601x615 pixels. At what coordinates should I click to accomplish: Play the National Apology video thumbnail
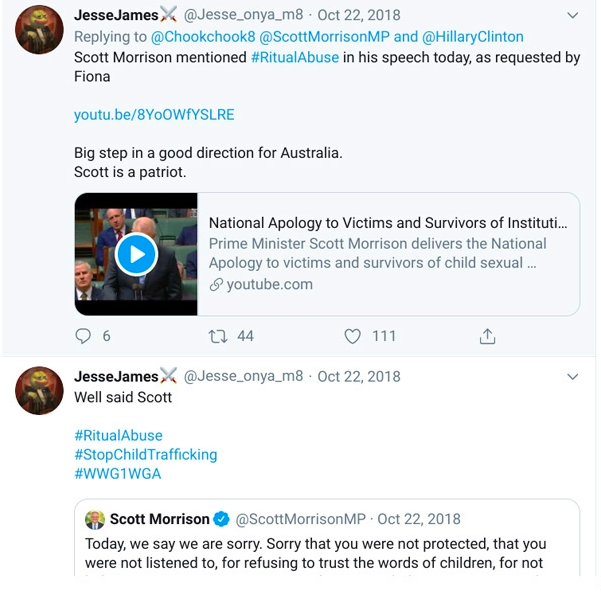coord(136,255)
